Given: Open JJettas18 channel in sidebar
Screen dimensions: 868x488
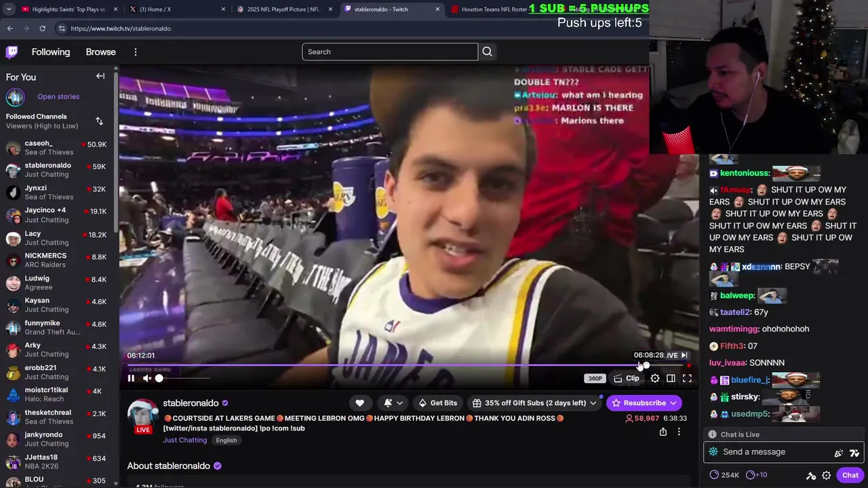Looking at the screenshot, I should (x=58, y=461).
